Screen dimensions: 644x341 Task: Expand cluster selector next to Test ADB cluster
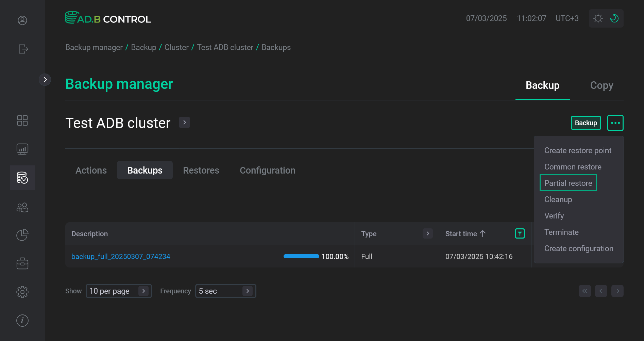(184, 123)
